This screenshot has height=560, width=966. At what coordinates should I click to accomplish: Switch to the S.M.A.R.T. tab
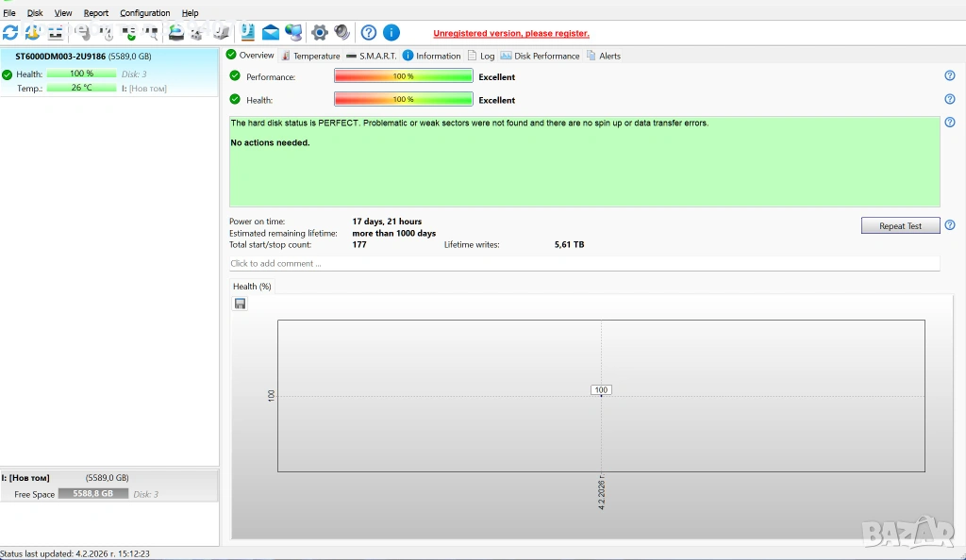tap(372, 56)
